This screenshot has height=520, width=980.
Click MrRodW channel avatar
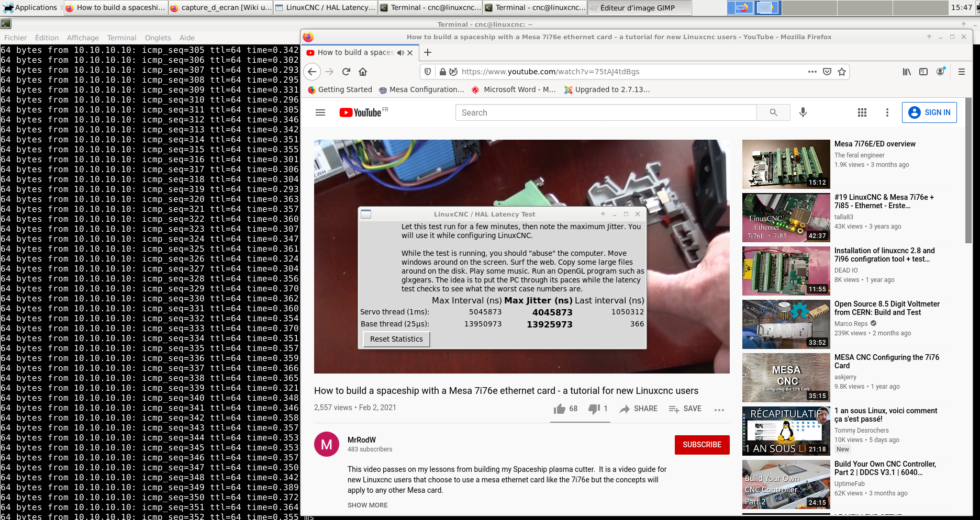pos(327,444)
